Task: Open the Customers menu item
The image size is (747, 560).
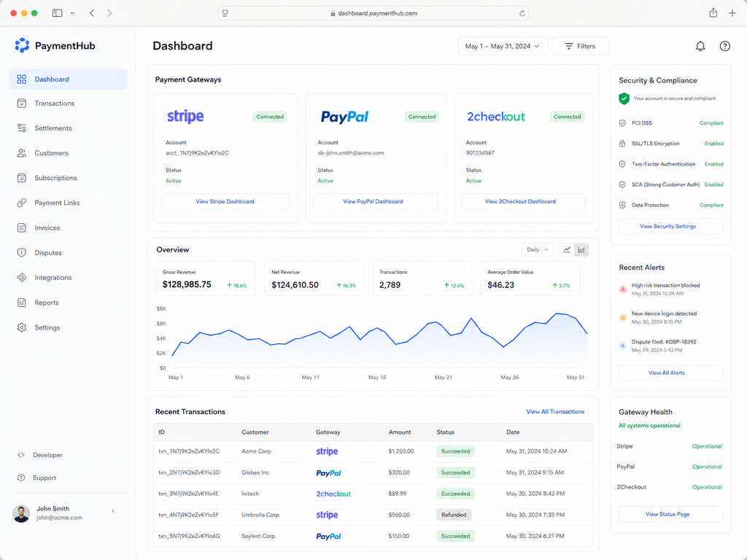Action: (68, 153)
